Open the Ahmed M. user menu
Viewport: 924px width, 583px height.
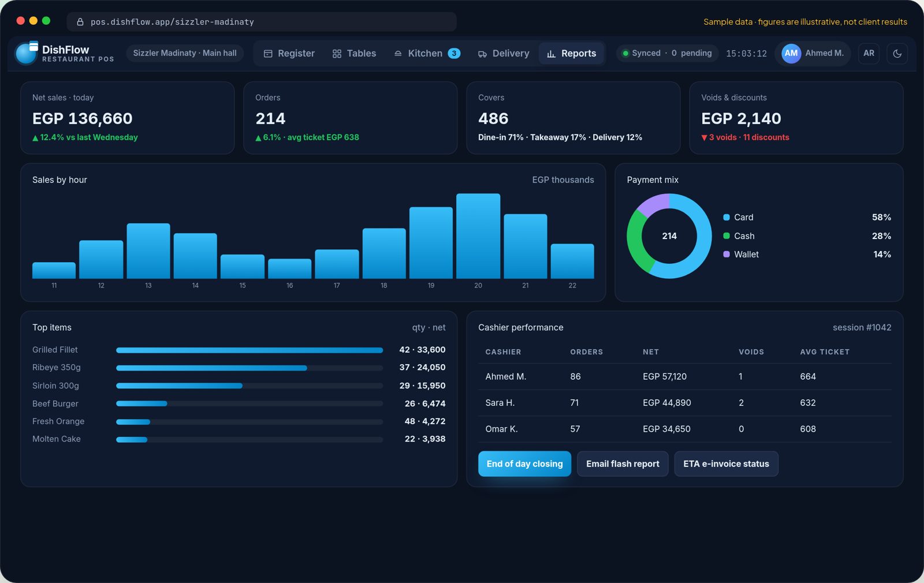pyautogui.click(x=813, y=53)
